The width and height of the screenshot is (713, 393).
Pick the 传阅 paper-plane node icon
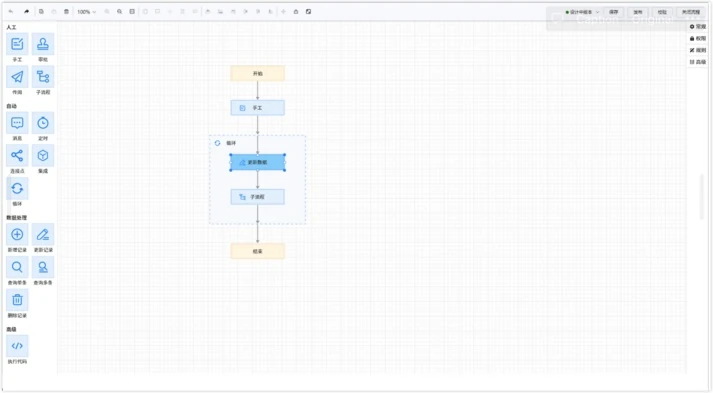point(17,77)
